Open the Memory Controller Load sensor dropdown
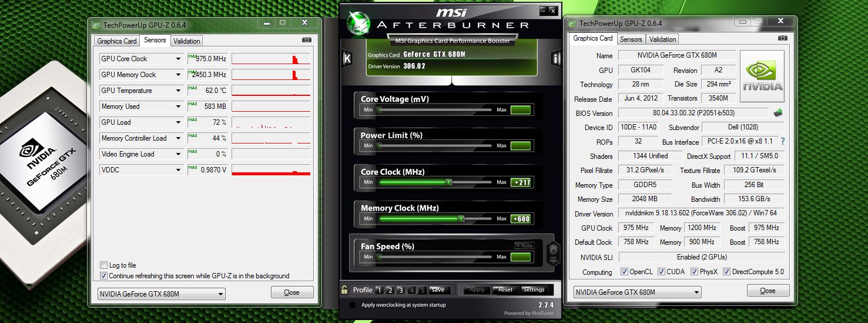 [x=178, y=138]
